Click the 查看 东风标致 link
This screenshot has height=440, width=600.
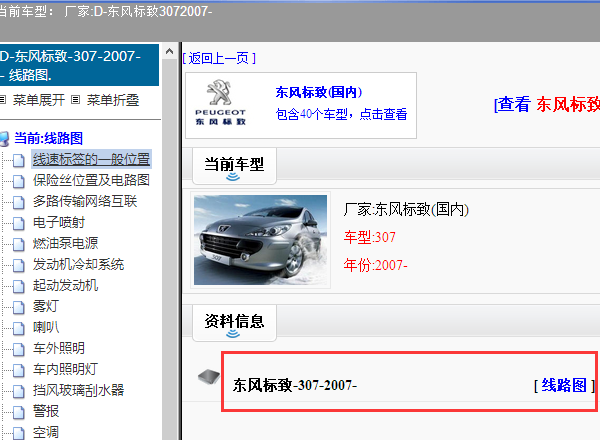(x=547, y=104)
